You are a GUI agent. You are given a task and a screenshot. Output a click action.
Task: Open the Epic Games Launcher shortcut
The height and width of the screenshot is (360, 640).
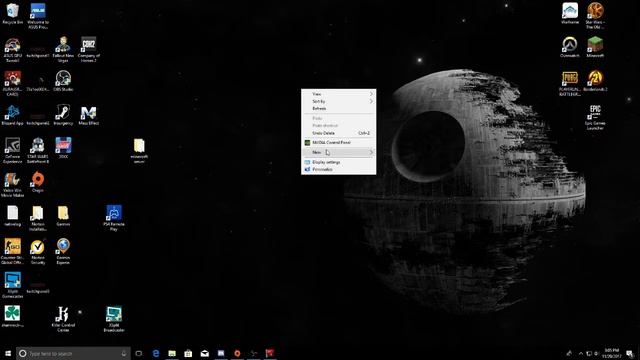click(595, 117)
